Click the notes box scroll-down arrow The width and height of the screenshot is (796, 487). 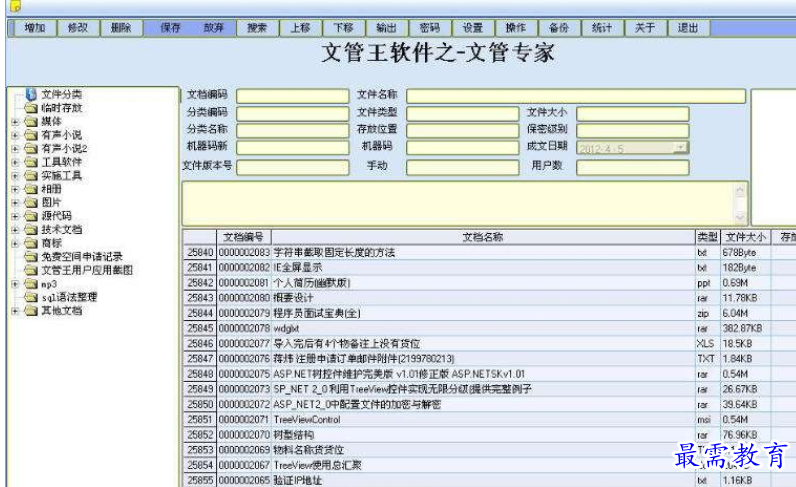coord(740,217)
